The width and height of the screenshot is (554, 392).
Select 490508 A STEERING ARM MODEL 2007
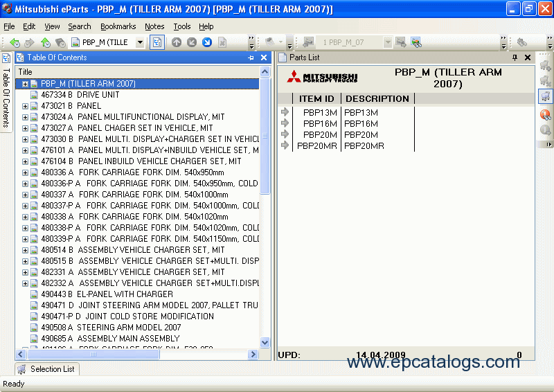111,328
